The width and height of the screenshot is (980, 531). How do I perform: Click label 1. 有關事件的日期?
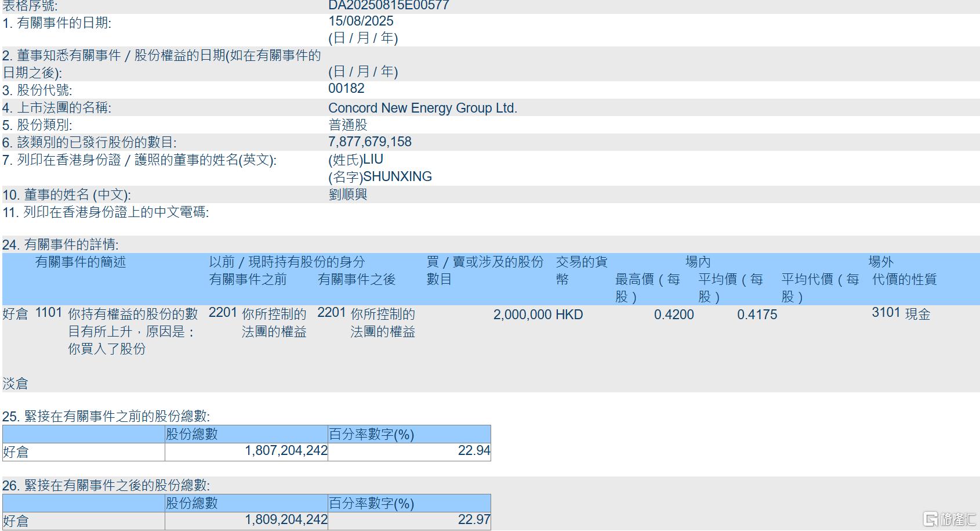pos(57,23)
